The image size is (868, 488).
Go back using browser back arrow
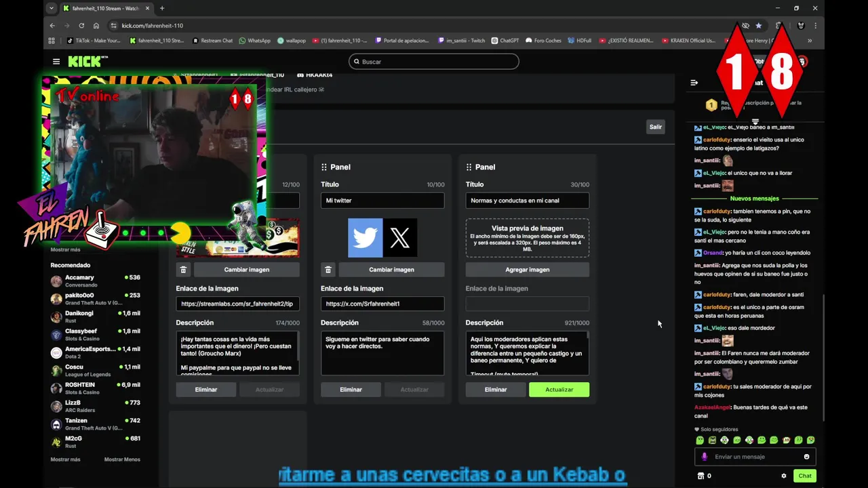pos(52,26)
